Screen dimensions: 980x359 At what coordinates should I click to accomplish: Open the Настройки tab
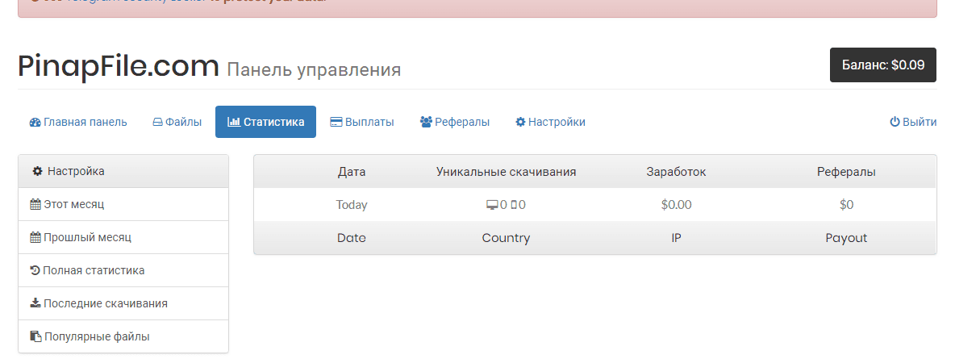[x=551, y=122]
